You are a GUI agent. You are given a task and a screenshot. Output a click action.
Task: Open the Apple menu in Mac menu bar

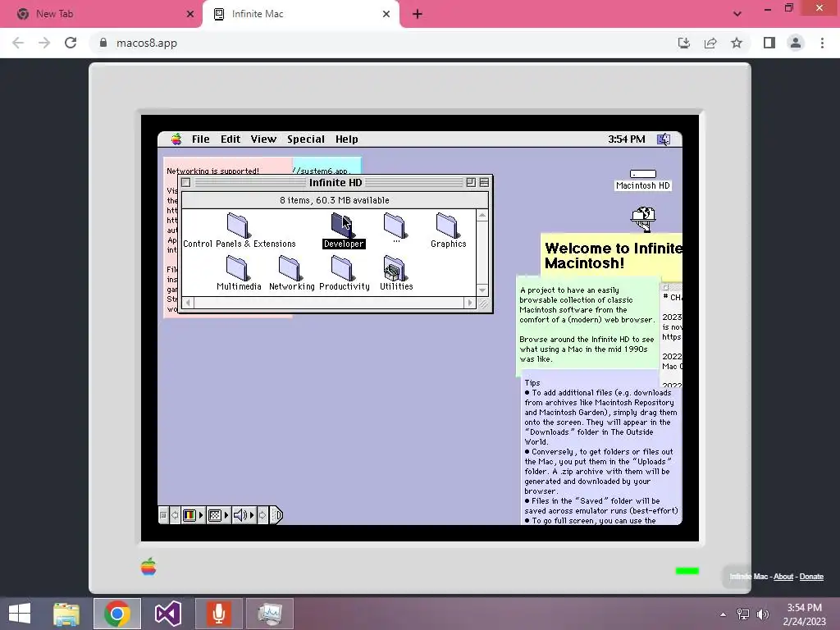click(x=176, y=139)
